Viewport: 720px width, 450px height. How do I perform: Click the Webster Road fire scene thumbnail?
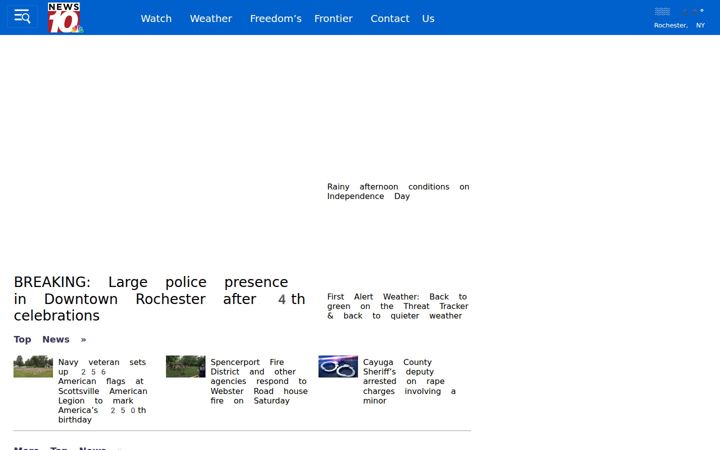click(186, 366)
